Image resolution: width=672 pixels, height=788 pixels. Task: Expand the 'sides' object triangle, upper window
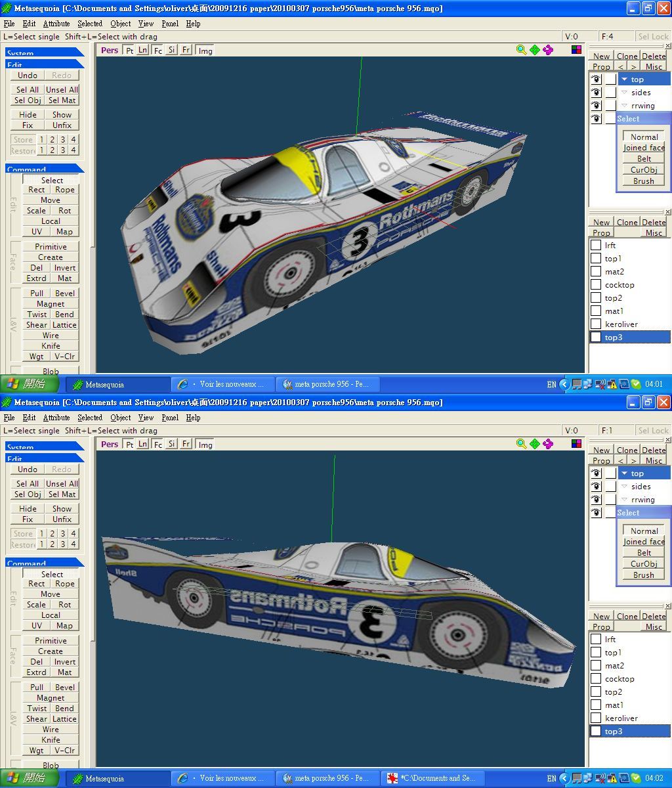(x=625, y=93)
